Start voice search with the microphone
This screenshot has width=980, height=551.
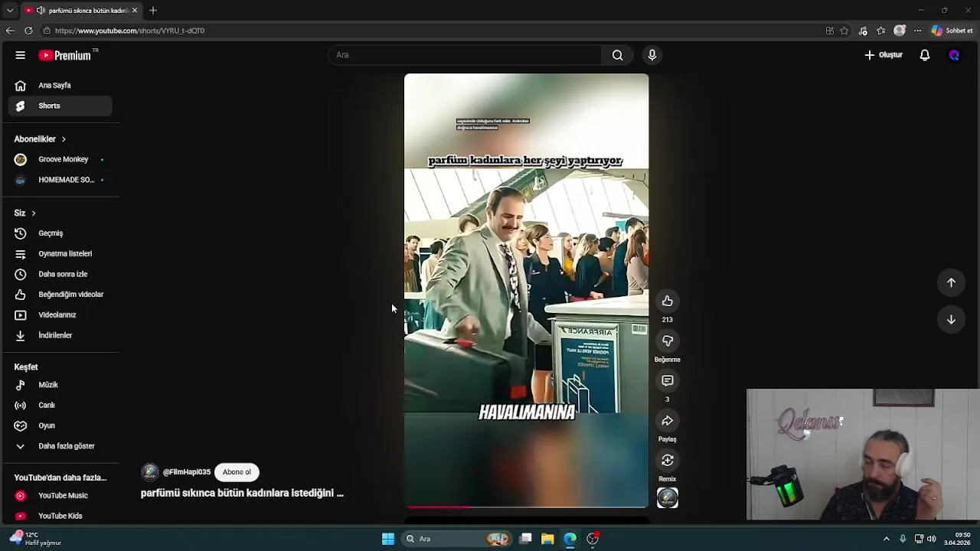click(x=652, y=55)
